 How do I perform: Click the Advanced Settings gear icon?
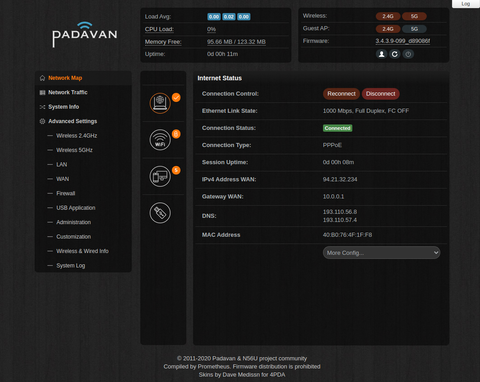click(42, 121)
